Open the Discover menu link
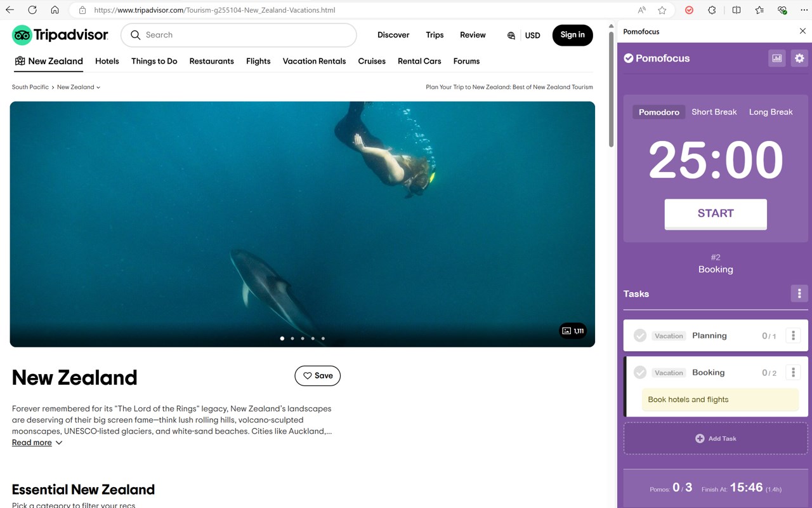812x508 pixels. pos(393,35)
